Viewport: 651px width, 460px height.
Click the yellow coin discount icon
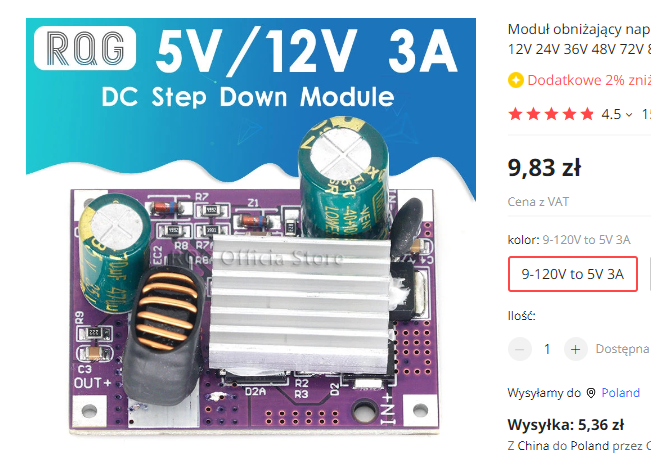pos(516,80)
